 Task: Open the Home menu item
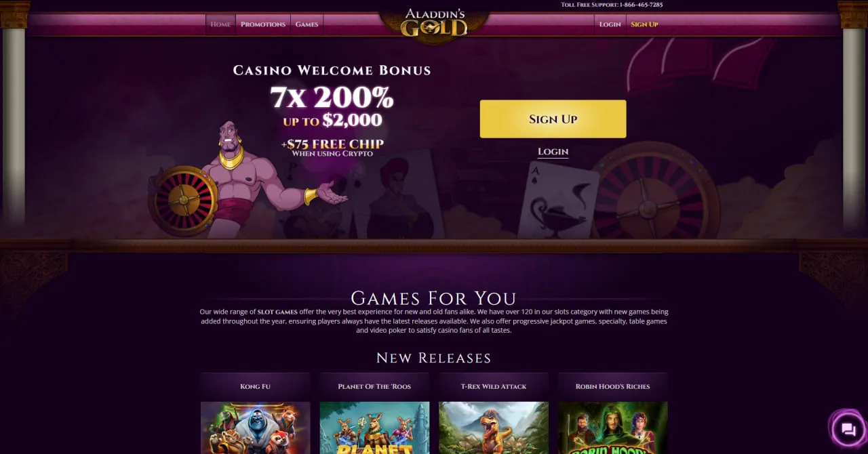tap(220, 24)
